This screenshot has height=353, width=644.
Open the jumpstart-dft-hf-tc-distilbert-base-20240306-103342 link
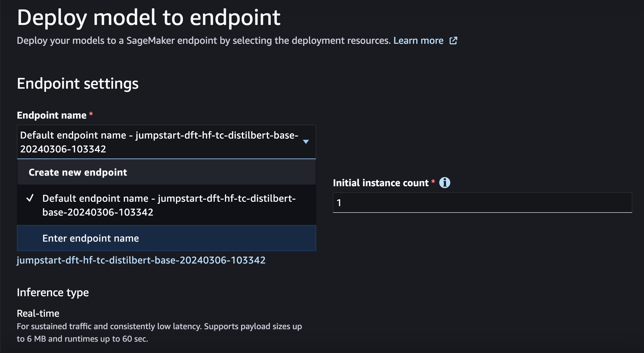[141, 260]
